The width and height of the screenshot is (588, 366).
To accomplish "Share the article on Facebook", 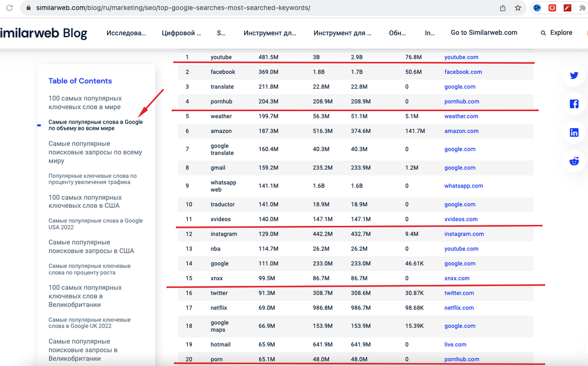I will 574,104.
